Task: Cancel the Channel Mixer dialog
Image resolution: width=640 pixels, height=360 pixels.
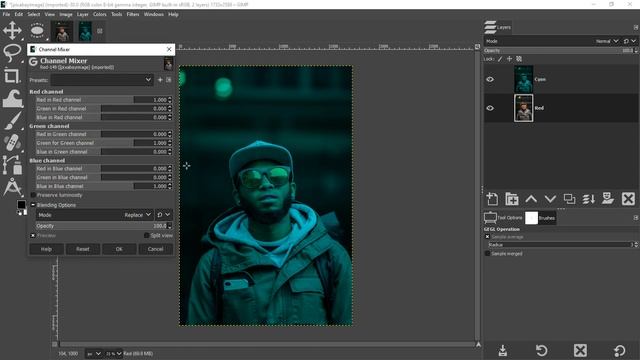Action: pos(156,249)
